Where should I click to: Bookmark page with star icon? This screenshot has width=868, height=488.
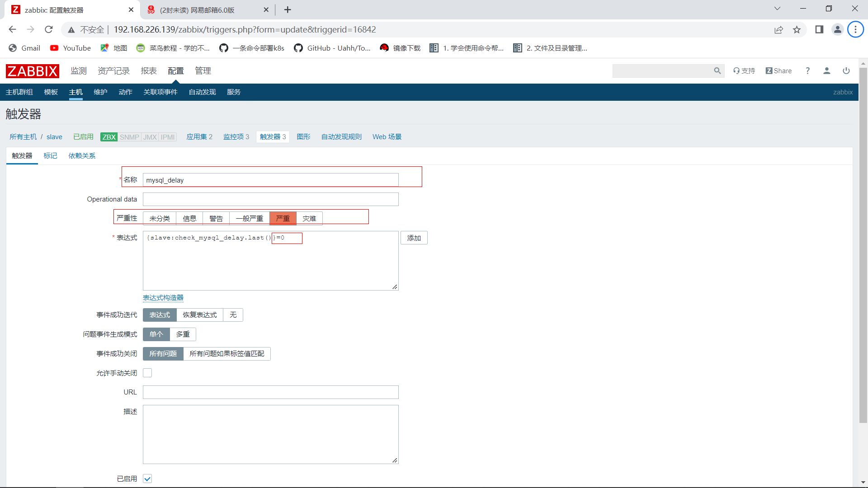(797, 30)
